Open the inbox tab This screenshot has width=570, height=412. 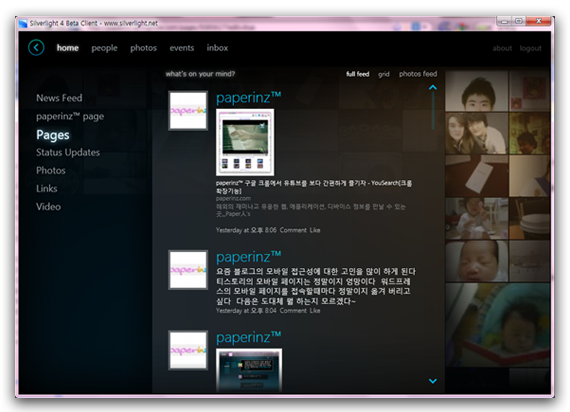(x=217, y=48)
